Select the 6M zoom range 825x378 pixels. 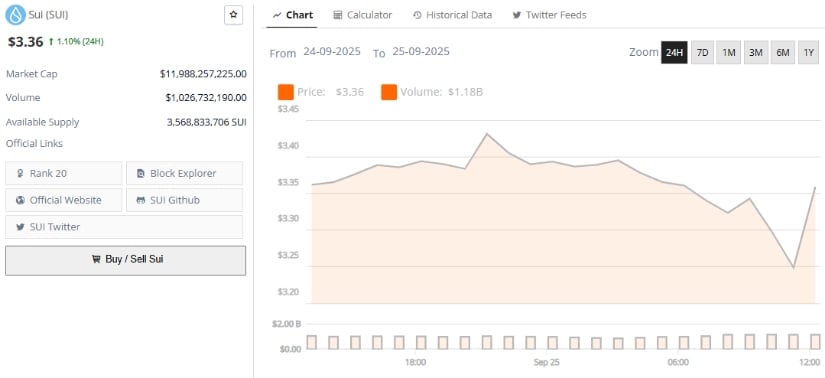[783, 52]
